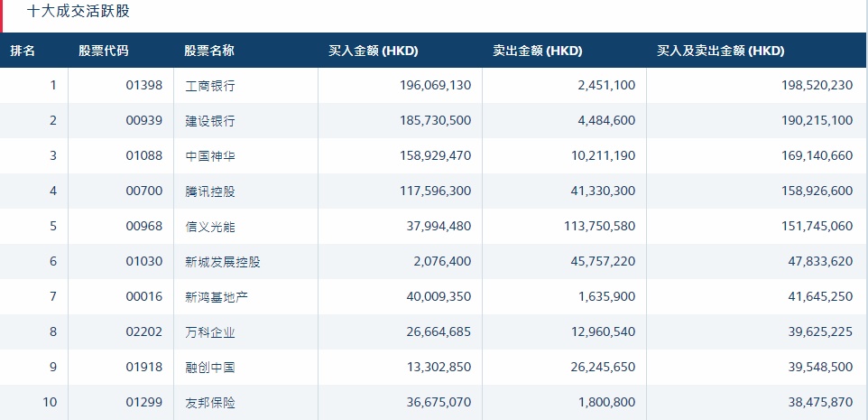Screen dimensions: 868x420
Task: Select total 190,215,100
Action: tap(817, 120)
